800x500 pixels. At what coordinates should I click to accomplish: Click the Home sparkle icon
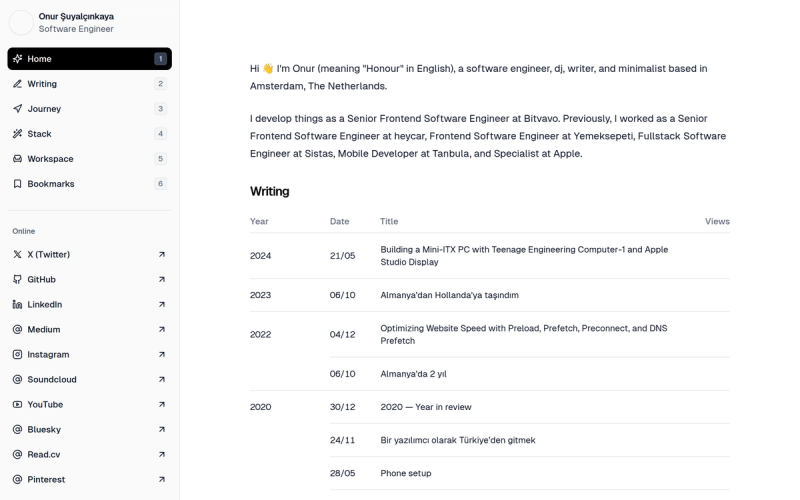pos(17,59)
